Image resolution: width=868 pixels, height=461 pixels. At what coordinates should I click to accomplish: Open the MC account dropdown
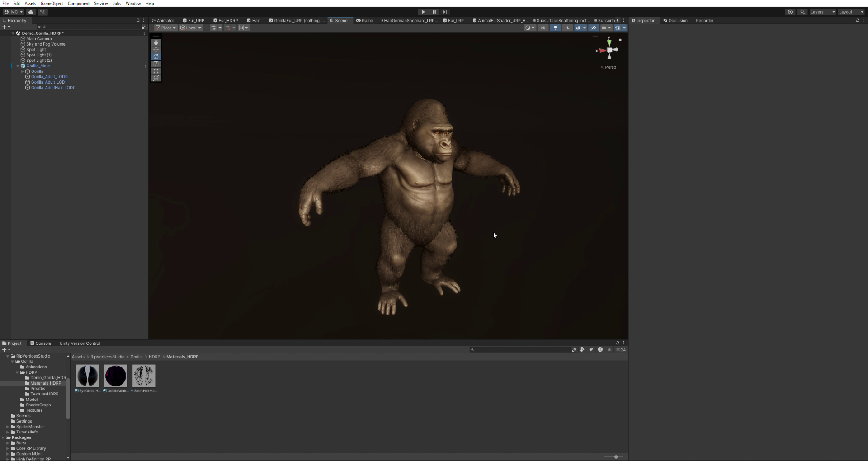pos(14,12)
